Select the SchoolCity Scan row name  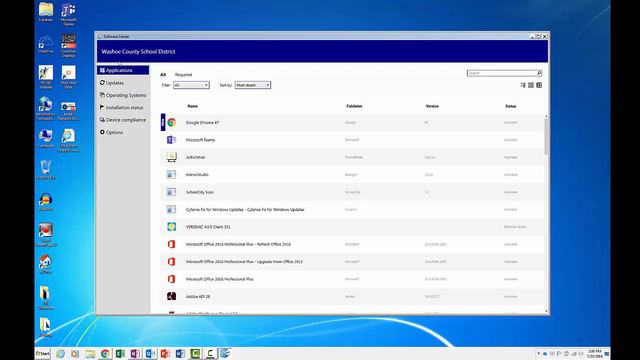click(x=200, y=192)
